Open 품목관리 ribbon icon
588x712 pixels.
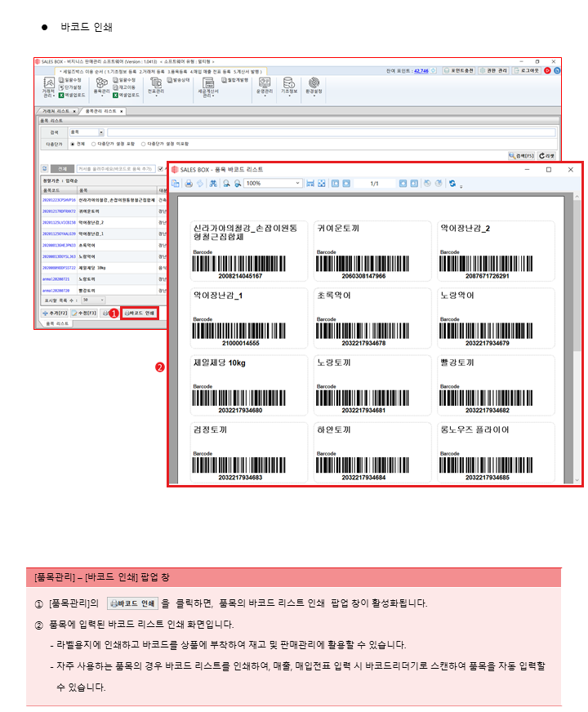[x=102, y=86]
